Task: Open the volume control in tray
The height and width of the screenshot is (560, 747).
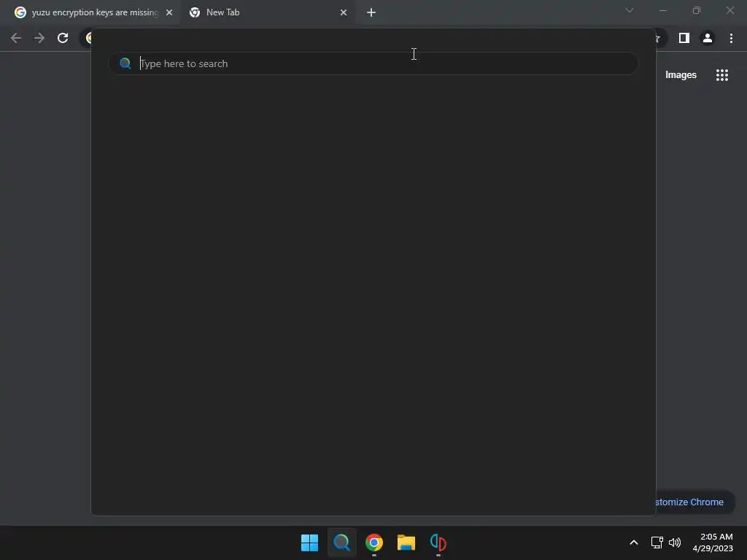Action: pyautogui.click(x=675, y=542)
